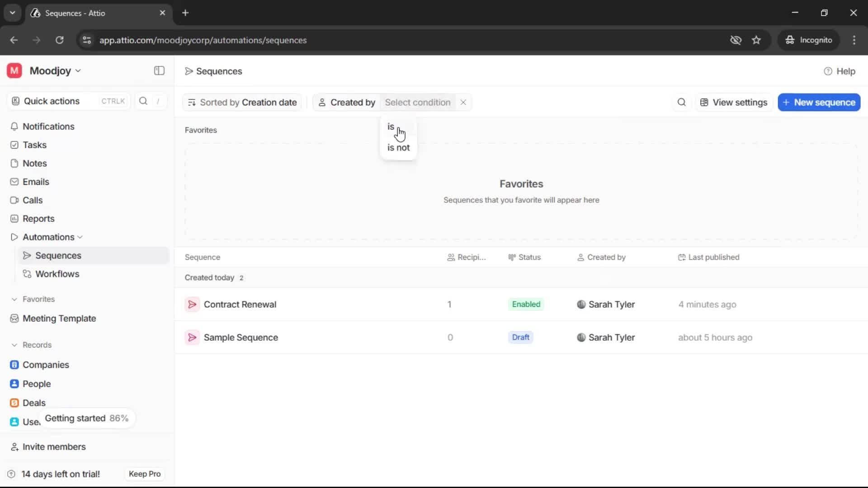Click the search icon in the sequences toolbar
The width and height of the screenshot is (868, 488).
tap(681, 102)
